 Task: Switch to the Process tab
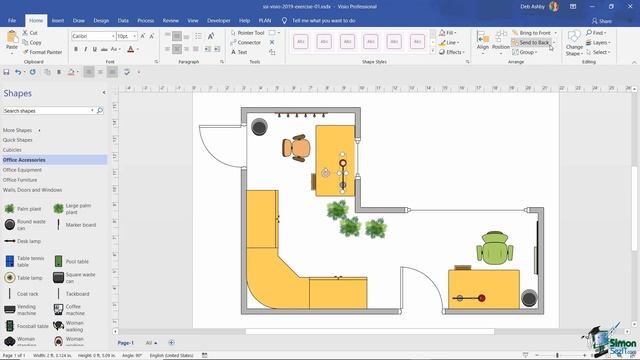tap(145, 20)
